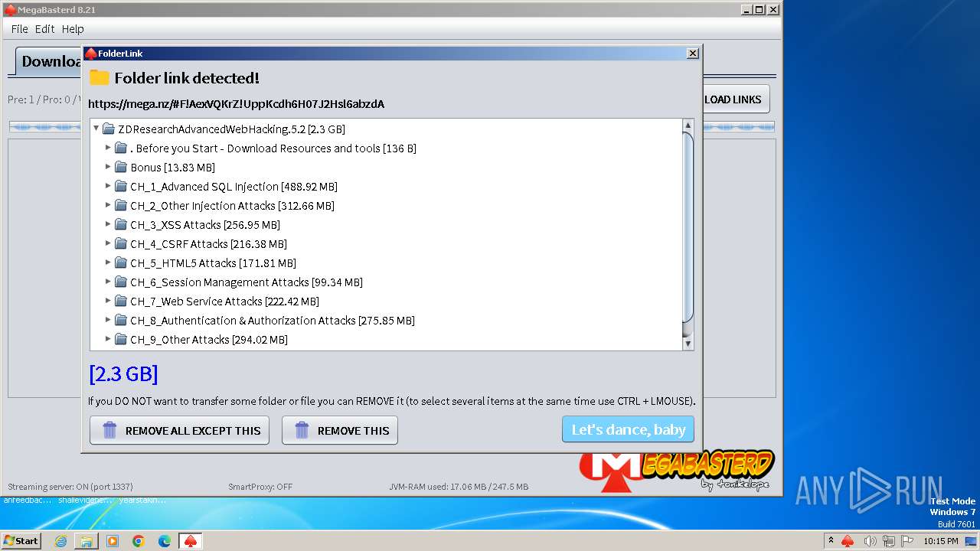Click folder icon of CH_7_Web Service Attacks
Viewport: 980px width, 551px height.
[121, 301]
